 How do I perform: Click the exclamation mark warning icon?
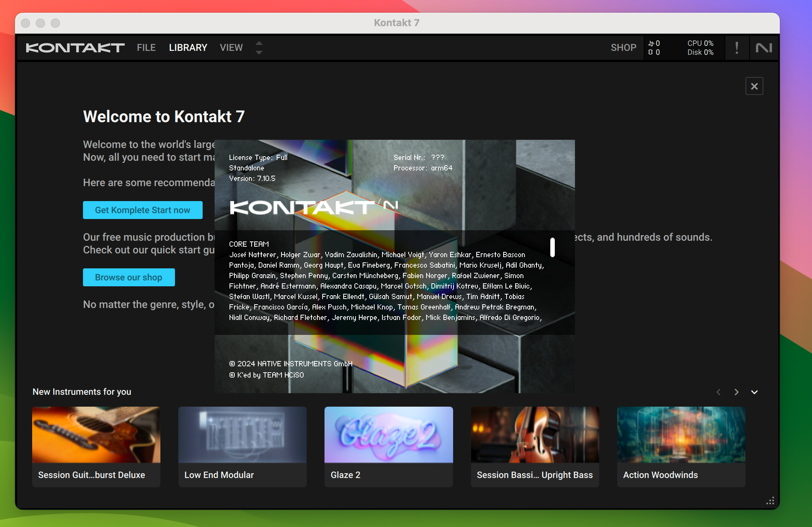pos(737,48)
